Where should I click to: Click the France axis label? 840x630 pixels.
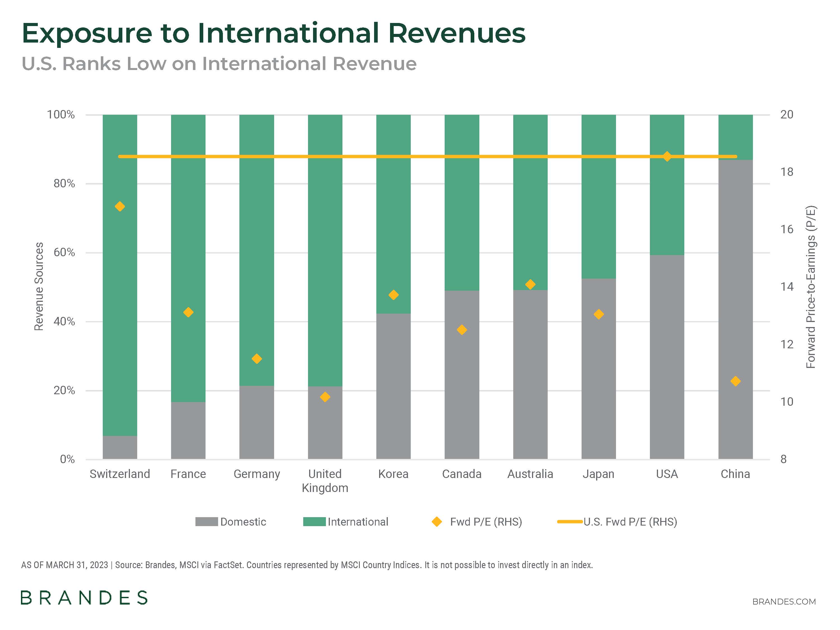tap(188, 474)
